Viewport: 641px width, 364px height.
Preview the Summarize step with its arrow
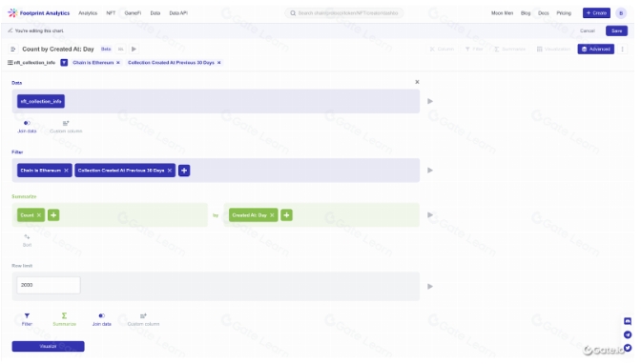(430, 215)
